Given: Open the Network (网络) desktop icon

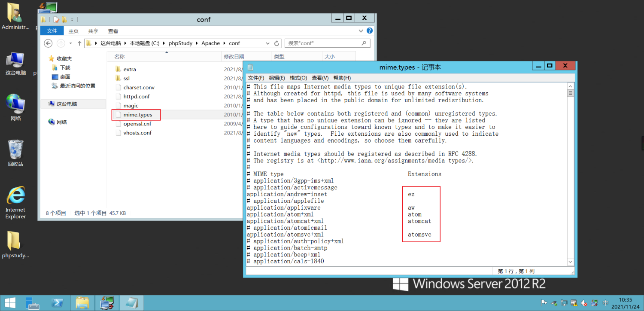Looking at the screenshot, I should point(15,107).
